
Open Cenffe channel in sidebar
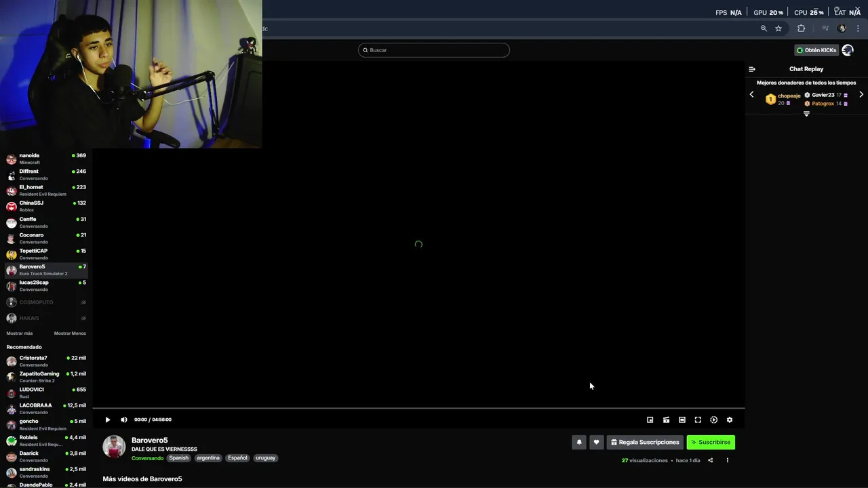point(46,222)
